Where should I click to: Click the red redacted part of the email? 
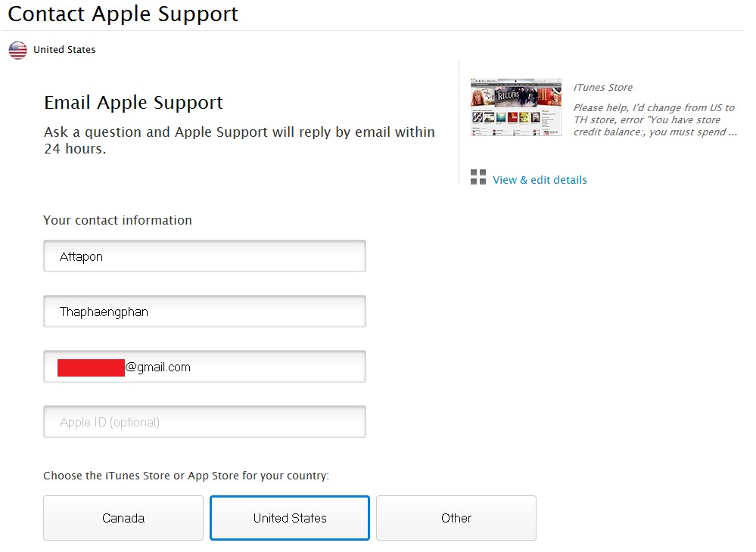pos(91,367)
